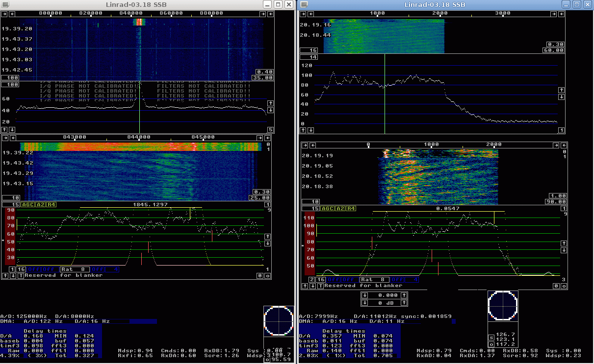Raise the 0 dB value with its up arrow
Image resolution: width=594 pixels, height=364 pixels.
404,302
